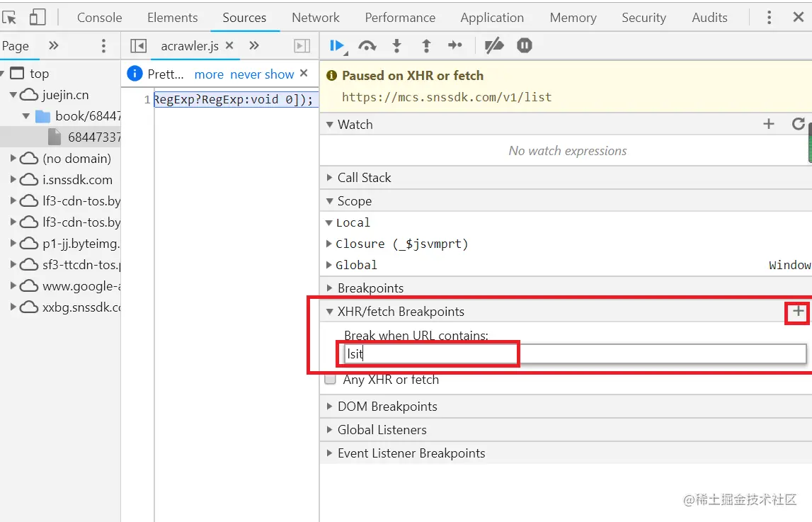Step out of current function
Image resolution: width=812 pixels, height=522 pixels.
pyautogui.click(x=426, y=45)
